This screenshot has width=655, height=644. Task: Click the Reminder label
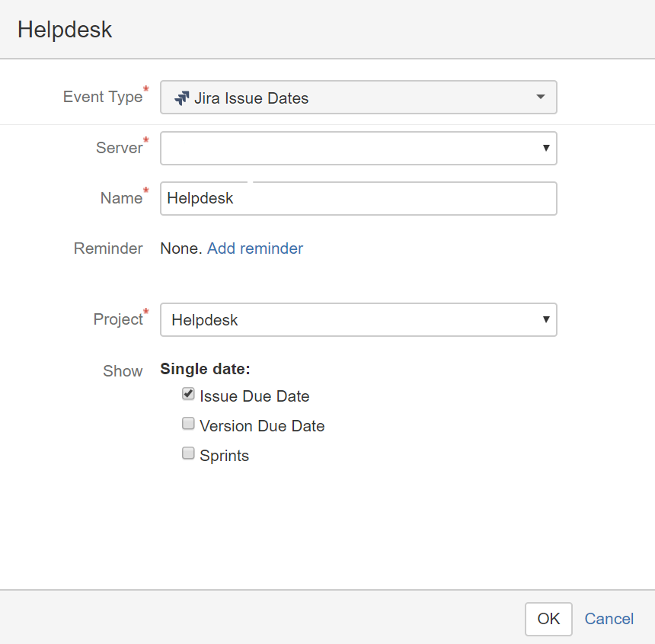(x=108, y=248)
